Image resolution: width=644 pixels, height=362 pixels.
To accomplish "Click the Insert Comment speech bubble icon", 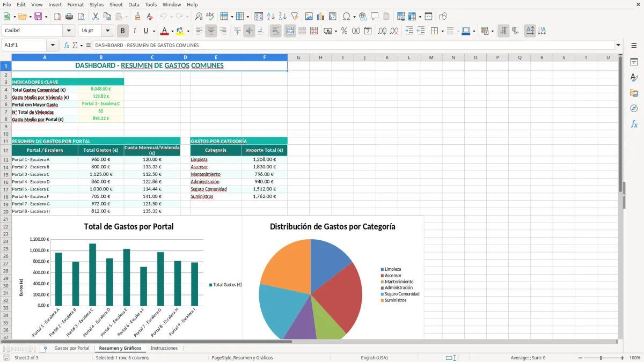I will click(x=375, y=17).
